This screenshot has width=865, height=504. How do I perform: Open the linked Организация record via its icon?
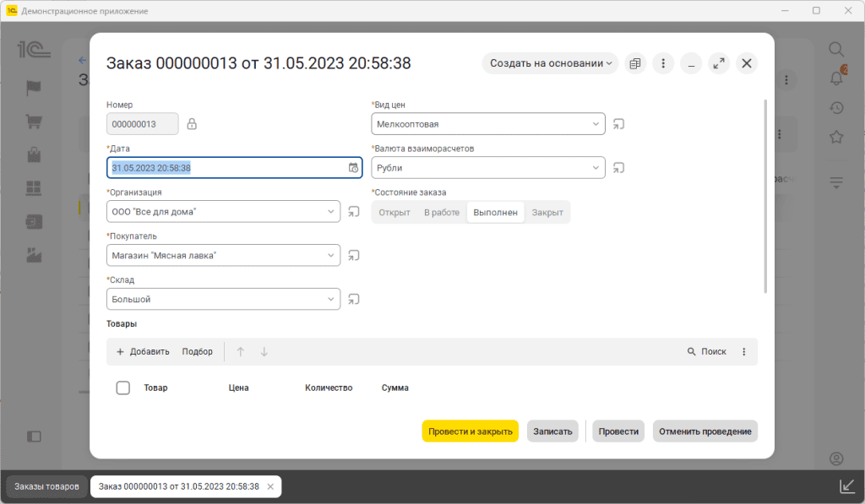354,212
